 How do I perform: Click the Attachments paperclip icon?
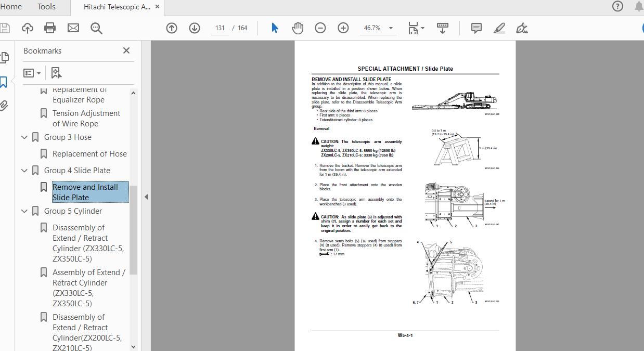(5, 106)
